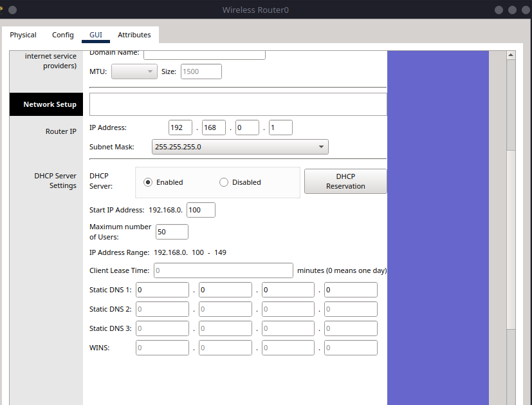Click the Network Setup section header
The height and width of the screenshot is (405, 532).
(46, 104)
